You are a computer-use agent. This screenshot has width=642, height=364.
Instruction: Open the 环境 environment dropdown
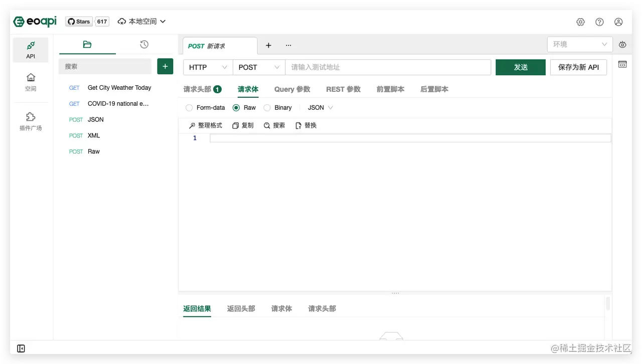coord(580,44)
